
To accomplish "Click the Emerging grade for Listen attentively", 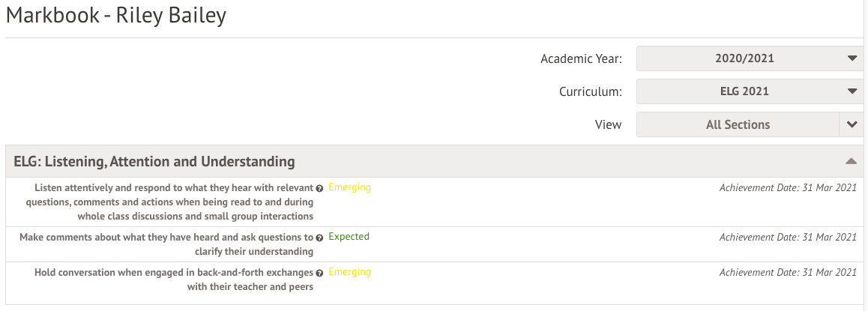I will pos(349,187).
